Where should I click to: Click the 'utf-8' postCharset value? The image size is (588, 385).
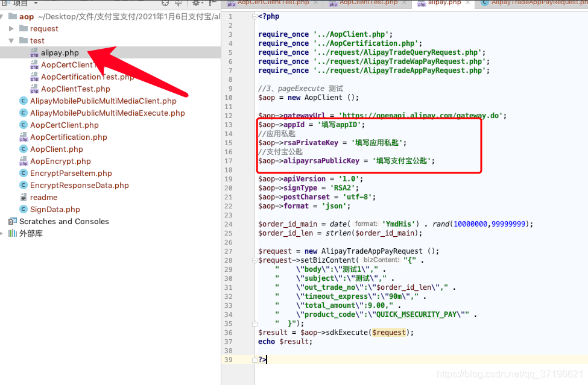click(x=359, y=197)
